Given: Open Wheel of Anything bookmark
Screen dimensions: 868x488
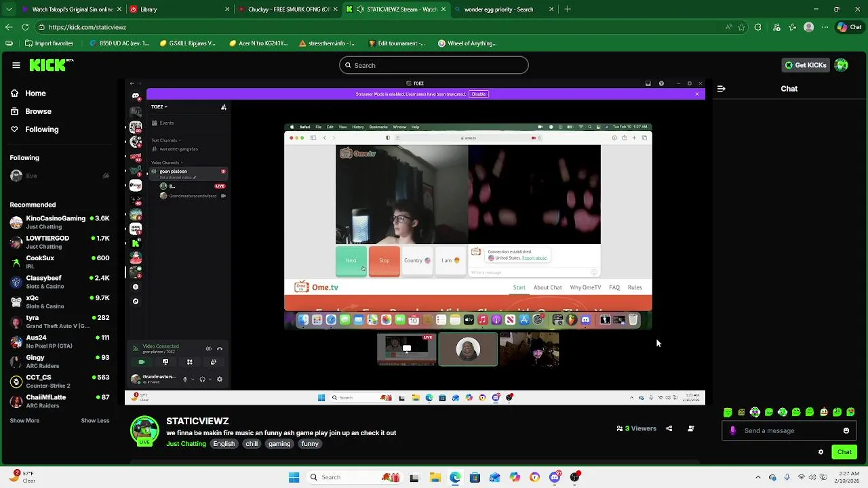Looking at the screenshot, I should [x=467, y=43].
